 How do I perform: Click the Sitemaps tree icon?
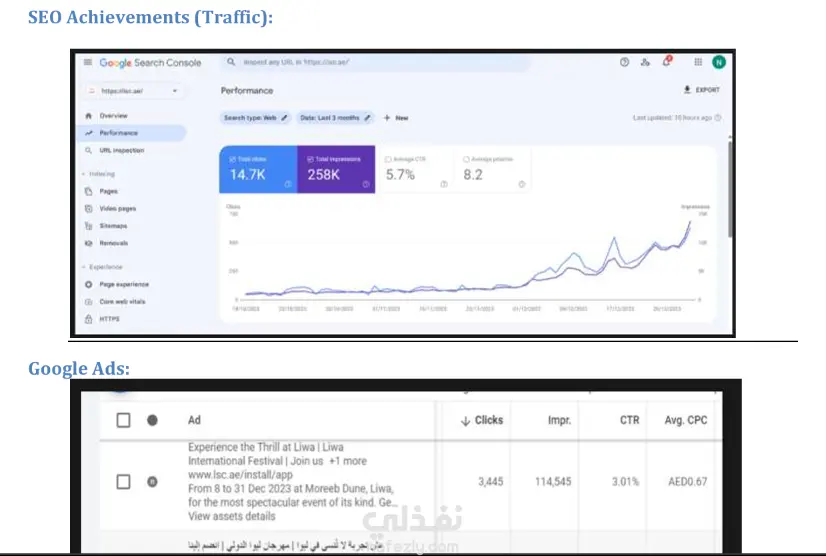(x=88, y=226)
